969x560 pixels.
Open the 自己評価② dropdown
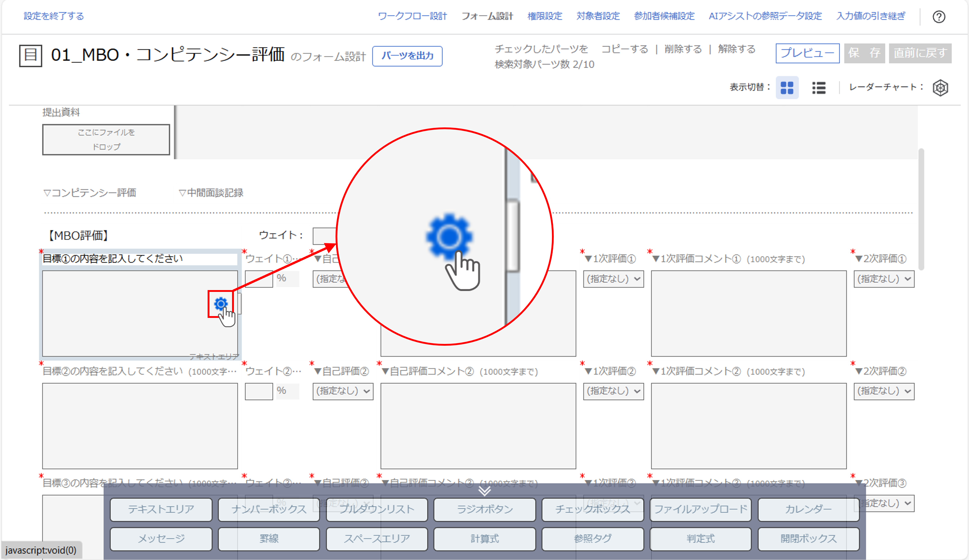(342, 391)
